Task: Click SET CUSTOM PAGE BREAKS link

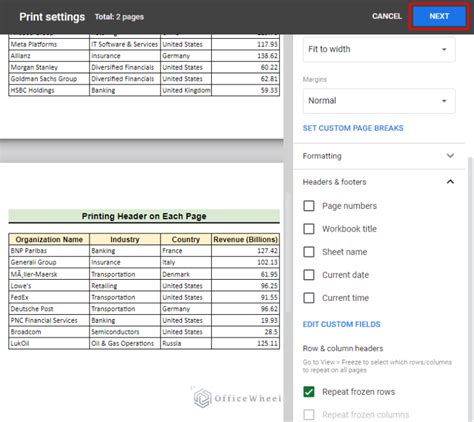Action: coord(353,128)
